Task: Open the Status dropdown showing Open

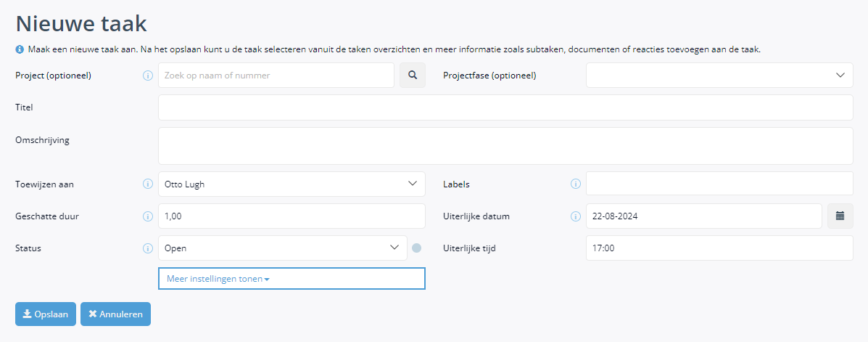Action: pyautogui.click(x=283, y=248)
